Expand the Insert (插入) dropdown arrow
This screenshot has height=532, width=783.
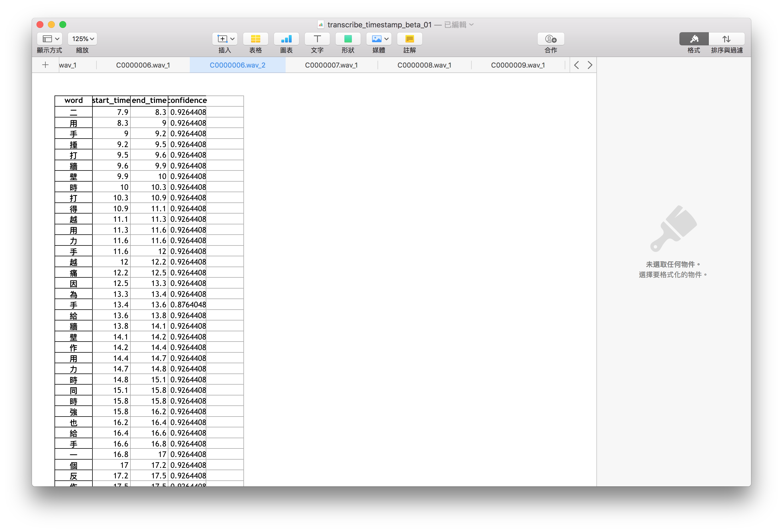click(x=232, y=39)
